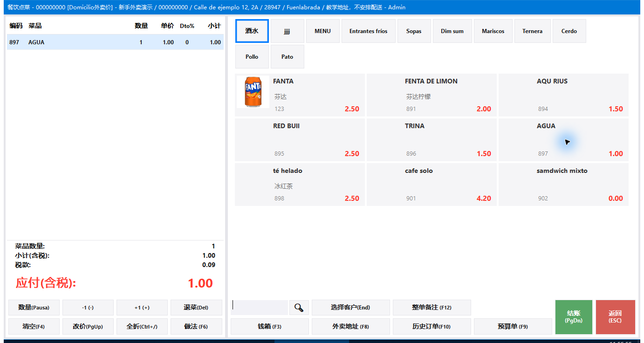Go back with red 返回 (ESC) button

coord(616,317)
